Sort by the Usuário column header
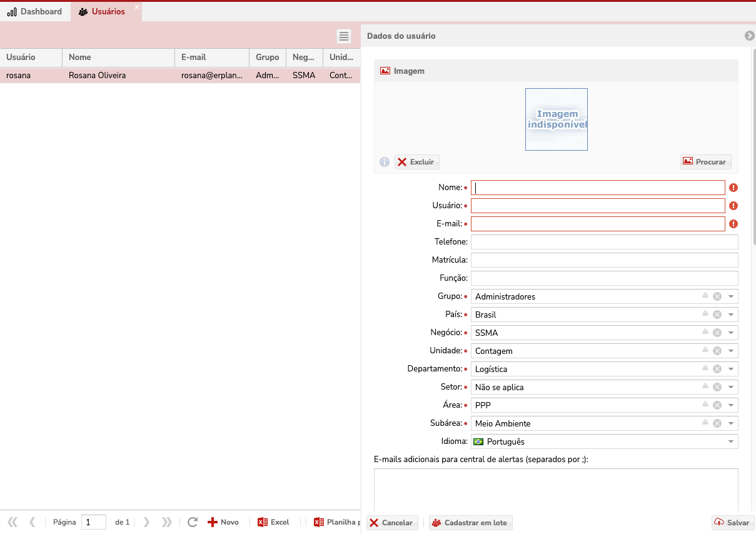 [31, 58]
